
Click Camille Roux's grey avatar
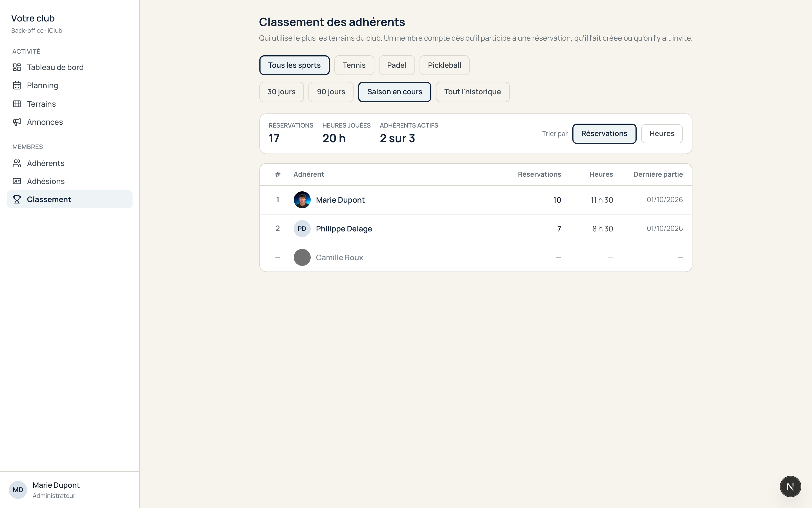(302, 257)
